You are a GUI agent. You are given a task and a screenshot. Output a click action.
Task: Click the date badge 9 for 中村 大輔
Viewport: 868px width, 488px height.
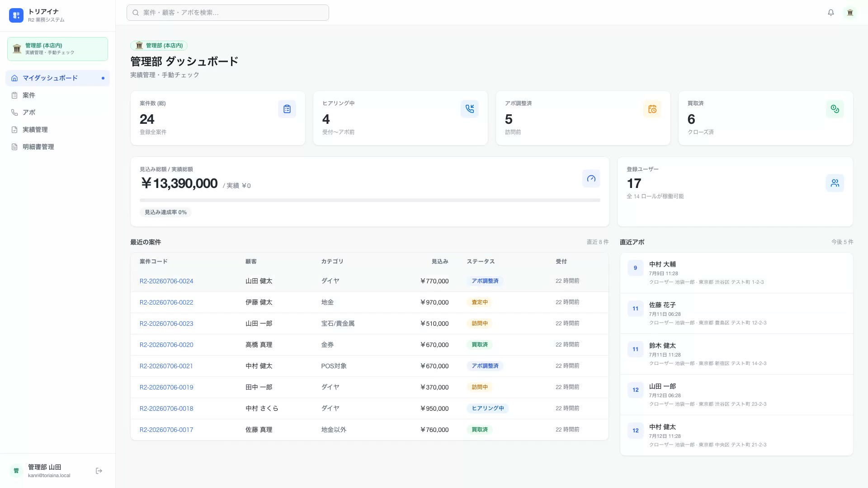(x=635, y=268)
